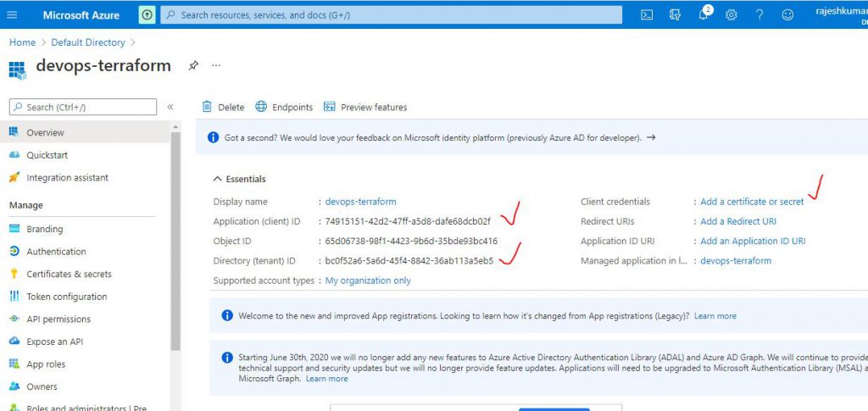Image resolution: width=868 pixels, height=411 pixels.
Task: Click Add a Redirect URI link
Action: 737,221
